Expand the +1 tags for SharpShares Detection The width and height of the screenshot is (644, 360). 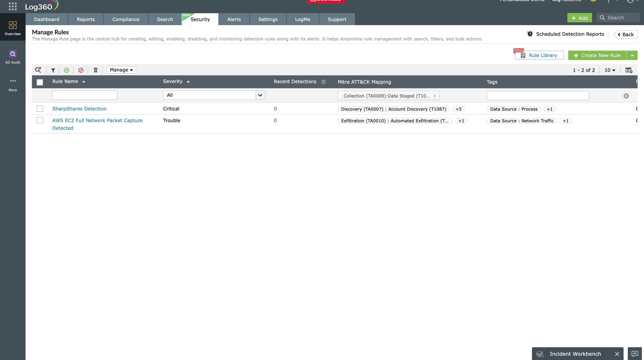[x=549, y=109]
